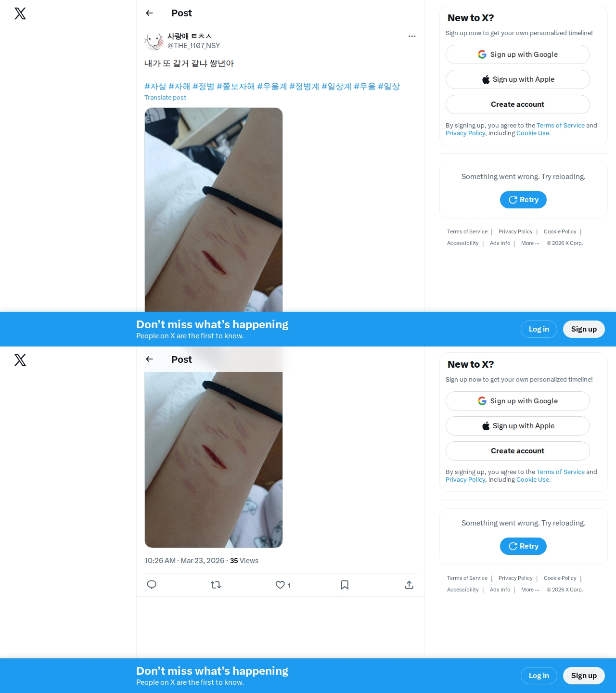
Task: Go back using the arrow above the author name
Action: pos(149,13)
